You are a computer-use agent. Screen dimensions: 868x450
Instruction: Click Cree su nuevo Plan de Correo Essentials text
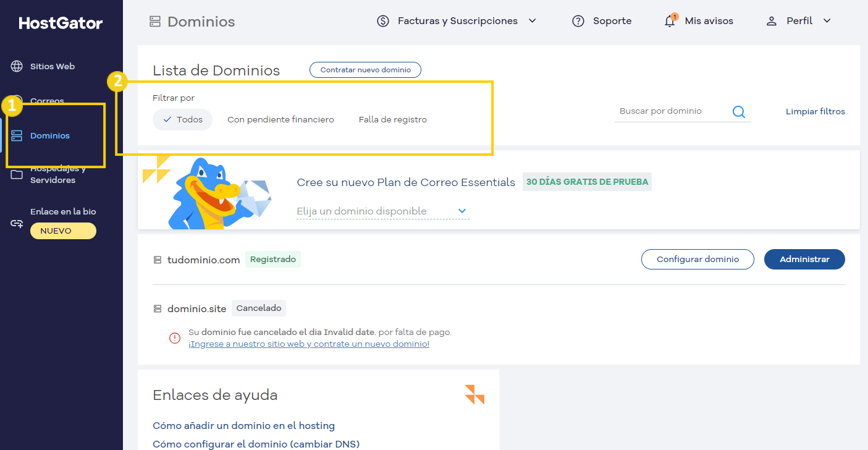[406, 182]
